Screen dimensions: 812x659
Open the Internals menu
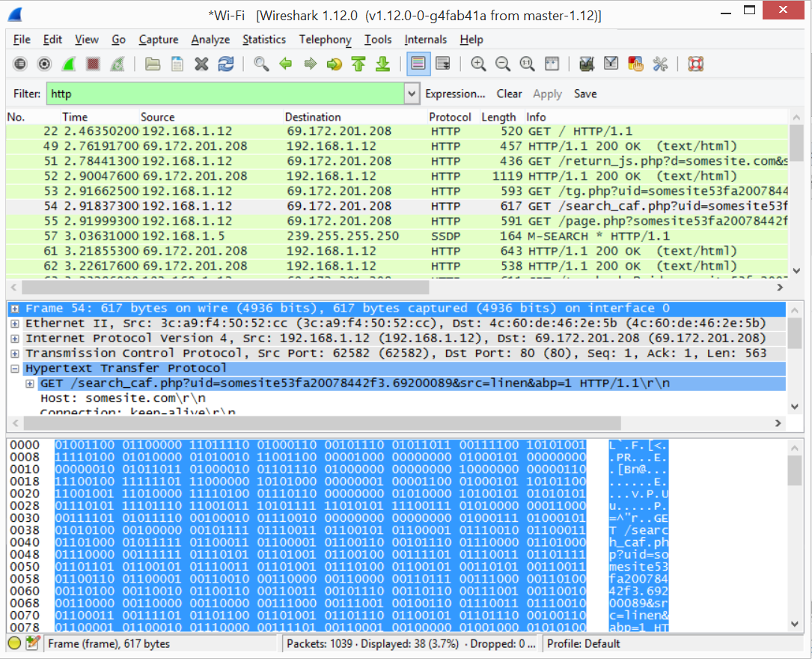tap(426, 40)
